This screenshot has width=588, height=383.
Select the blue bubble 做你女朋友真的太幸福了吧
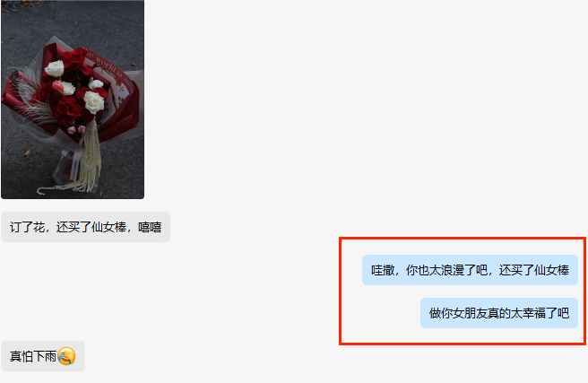[499, 313]
